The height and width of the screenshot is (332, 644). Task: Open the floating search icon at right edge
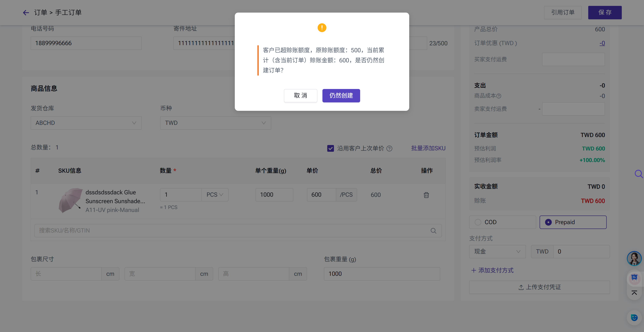[x=638, y=174]
